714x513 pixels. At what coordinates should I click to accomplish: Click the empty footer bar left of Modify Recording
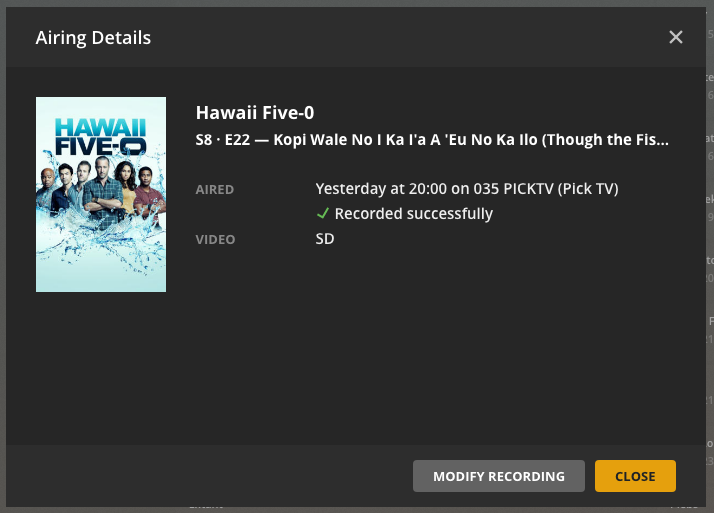coord(210,476)
